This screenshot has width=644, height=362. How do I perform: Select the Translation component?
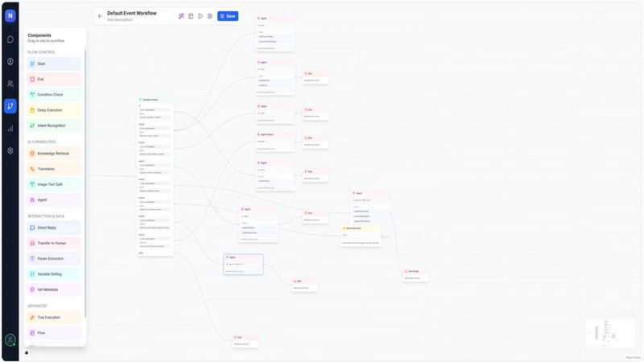coord(54,169)
